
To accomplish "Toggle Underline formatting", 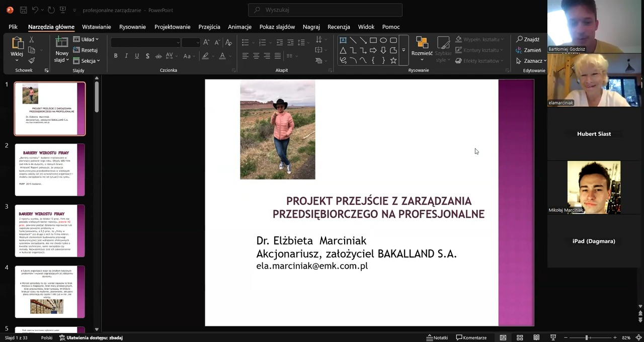I will pos(137,56).
